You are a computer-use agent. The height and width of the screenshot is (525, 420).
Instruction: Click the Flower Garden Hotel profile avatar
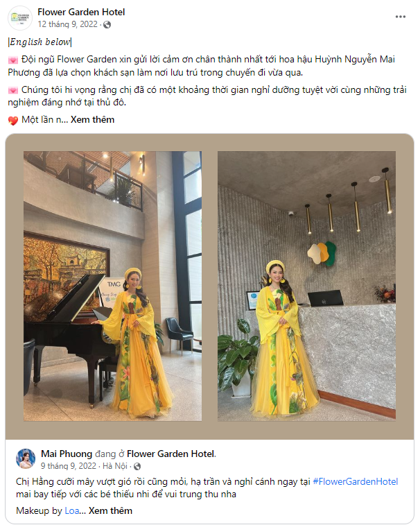tap(19, 18)
